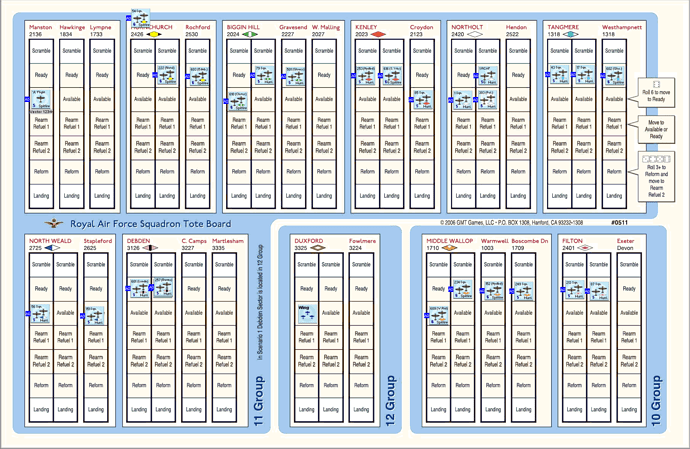Click the 2006 GMT Games copyright line
The width and height of the screenshot is (690, 449).
tap(512, 223)
